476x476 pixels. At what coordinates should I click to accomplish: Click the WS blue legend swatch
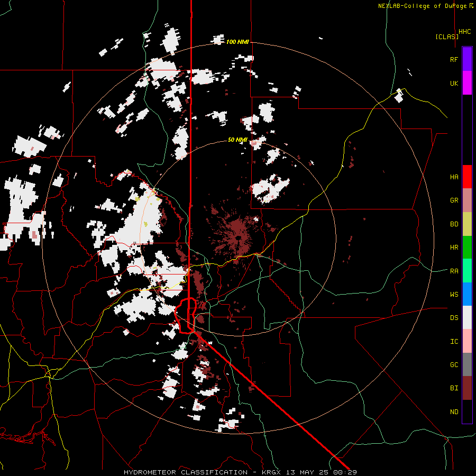[467, 294]
